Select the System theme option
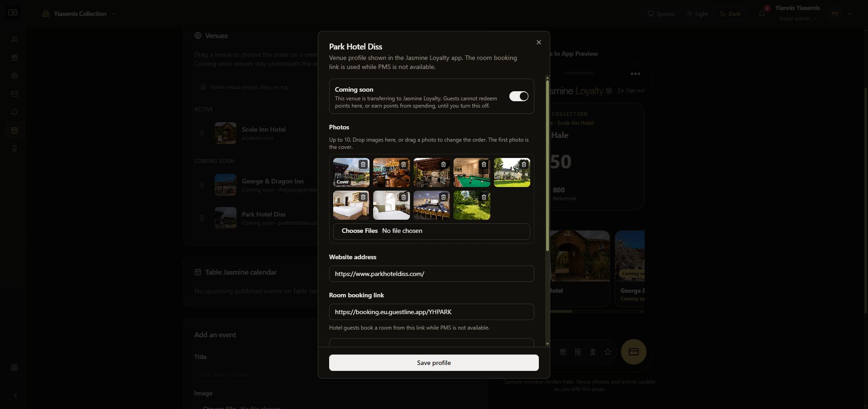The image size is (868, 409). coord(661,14)
